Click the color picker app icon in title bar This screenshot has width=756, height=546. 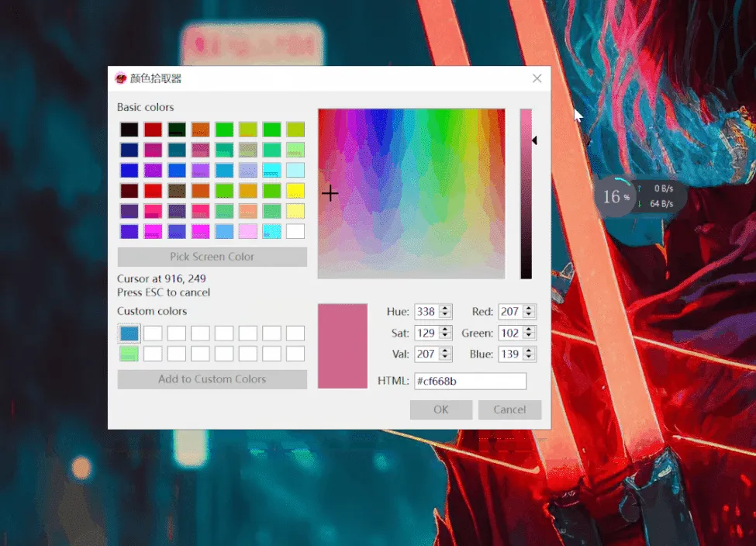[x=120, y=78]
